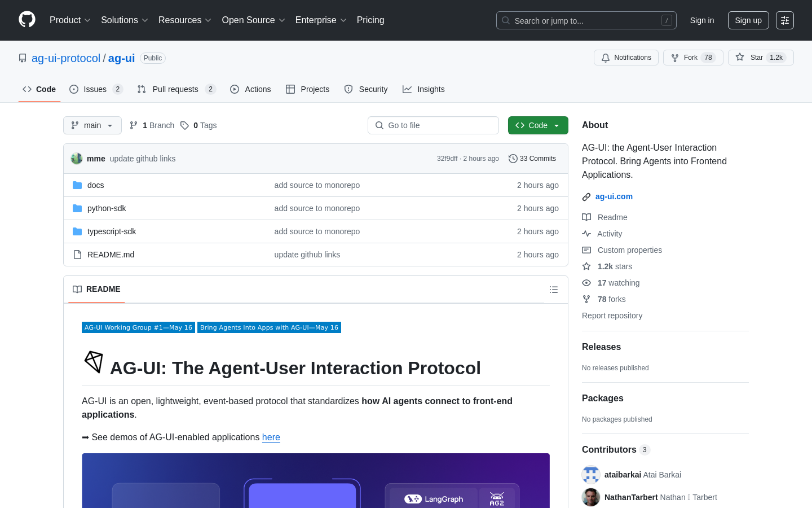This screenshot has width=812, height=508.
Task: Open the Pricing page
Action: pos(370,20)
